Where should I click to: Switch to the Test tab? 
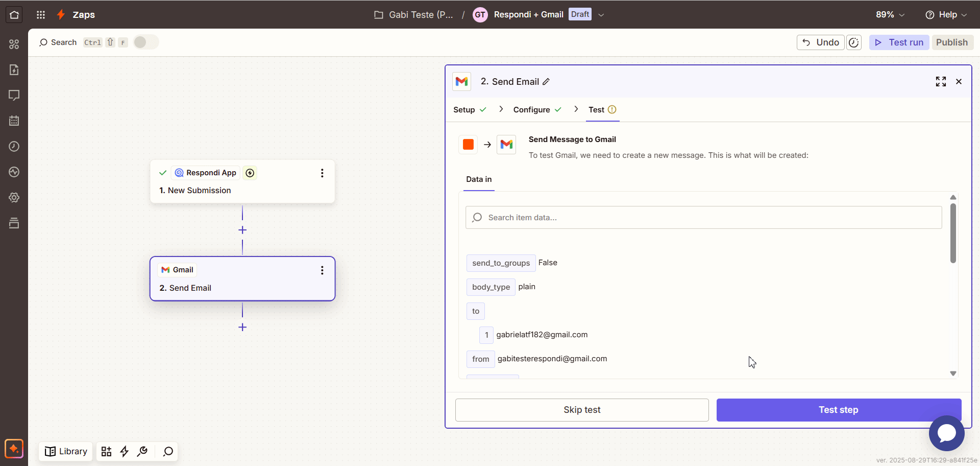[x=602, y=110]
